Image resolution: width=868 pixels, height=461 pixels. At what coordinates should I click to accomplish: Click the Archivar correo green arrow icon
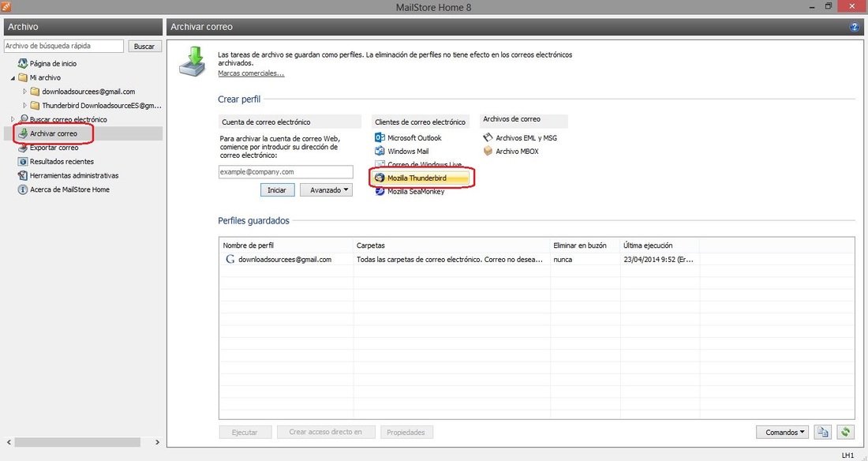tap(23, 133)
